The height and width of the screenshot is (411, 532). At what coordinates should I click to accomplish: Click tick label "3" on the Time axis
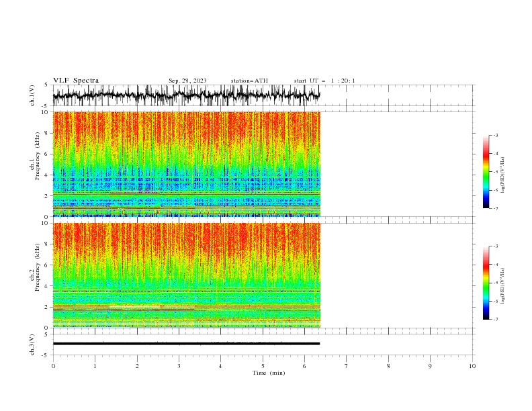179,366
